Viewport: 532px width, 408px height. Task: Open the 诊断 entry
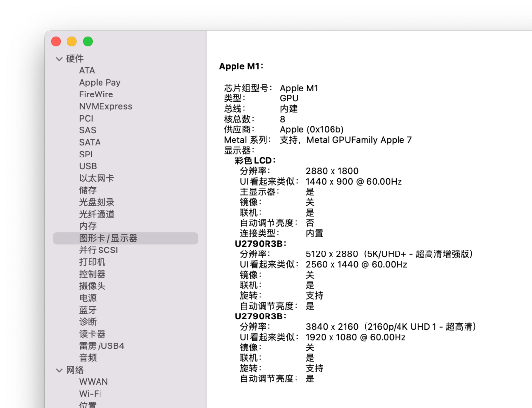88,322
